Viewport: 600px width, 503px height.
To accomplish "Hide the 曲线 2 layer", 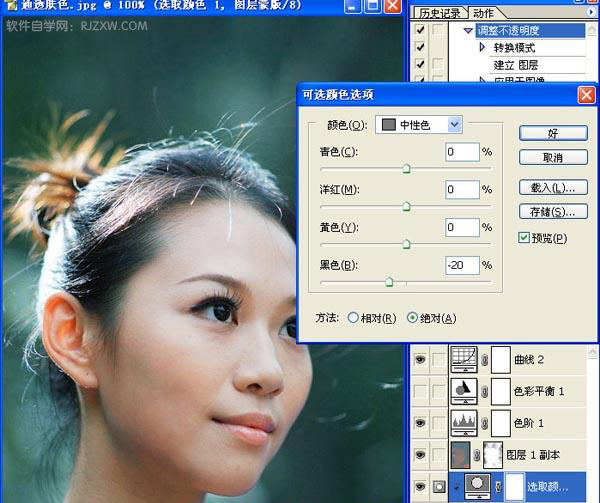I will 420,360.
